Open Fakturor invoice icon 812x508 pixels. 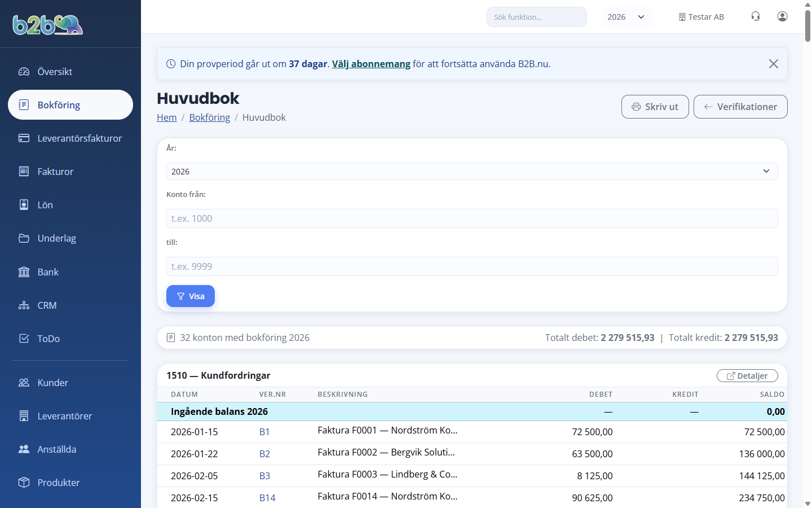24,172
